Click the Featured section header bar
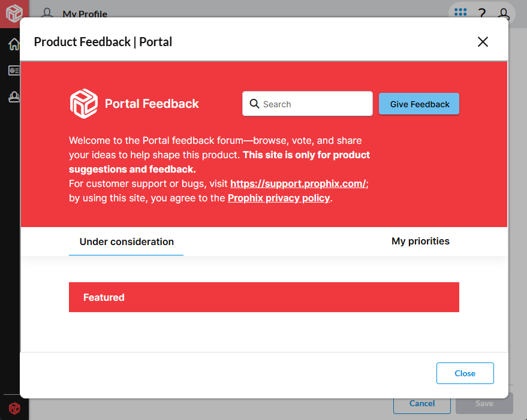 tap(264, 297)
